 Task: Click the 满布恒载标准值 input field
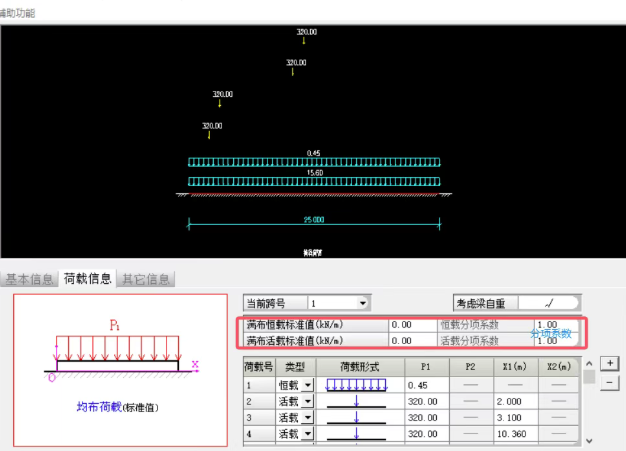coord(412,325)
